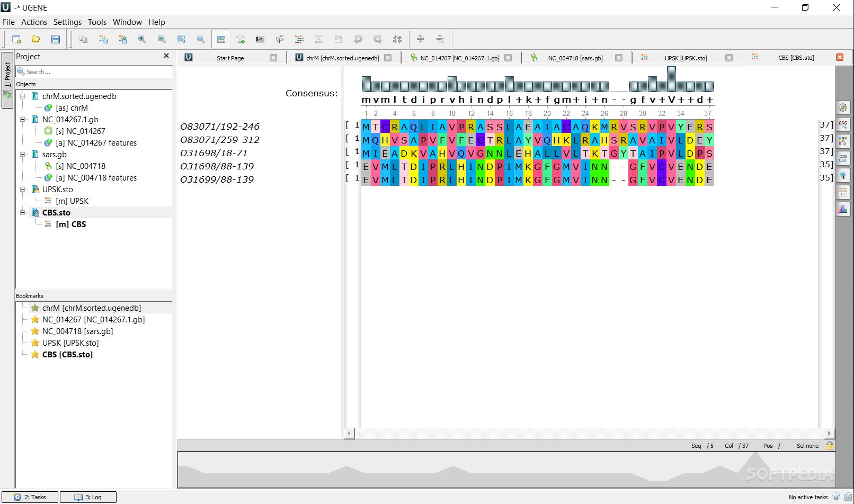Image resolution: width=854 pixels, height=504 pixels.
Task: Click the project Search input field
Action: 94,71
